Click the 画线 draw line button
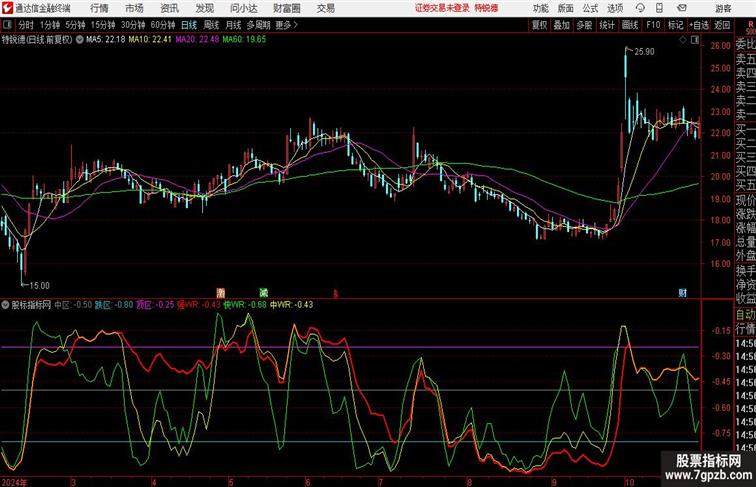The height and width of the screenshot is (487, 756). (630, 25)
